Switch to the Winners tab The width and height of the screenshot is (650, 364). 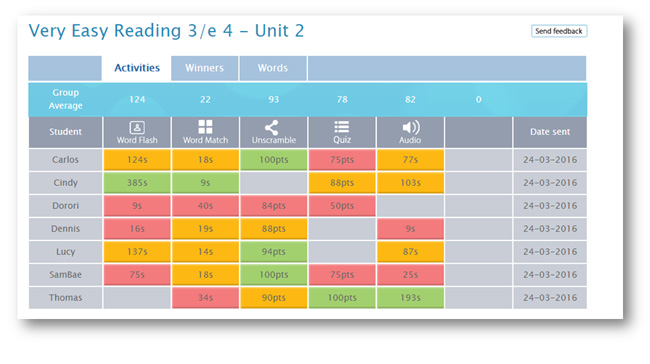[x=204, y=68]
